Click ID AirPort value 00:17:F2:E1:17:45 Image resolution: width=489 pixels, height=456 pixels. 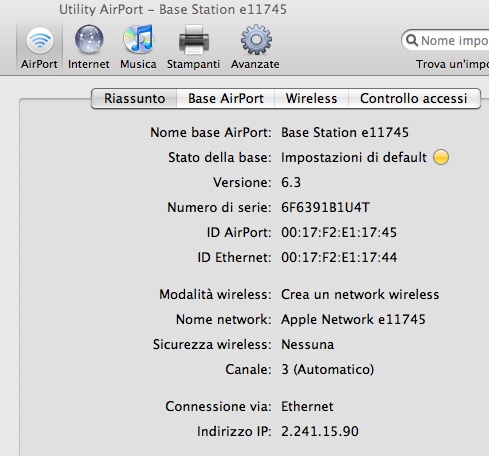339,233
